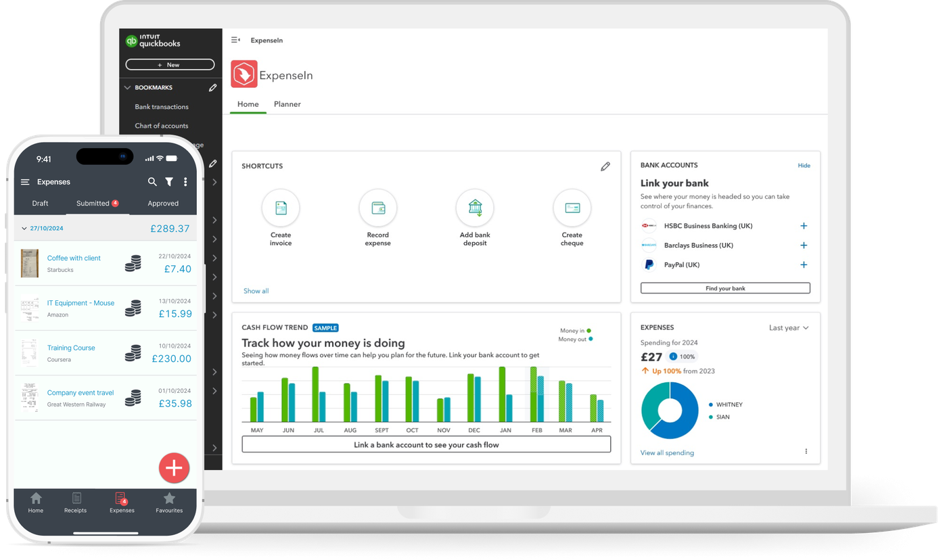Open the pencil icon to edit Shortcuts
947x560 pixels.
click(x=605, y=166)
